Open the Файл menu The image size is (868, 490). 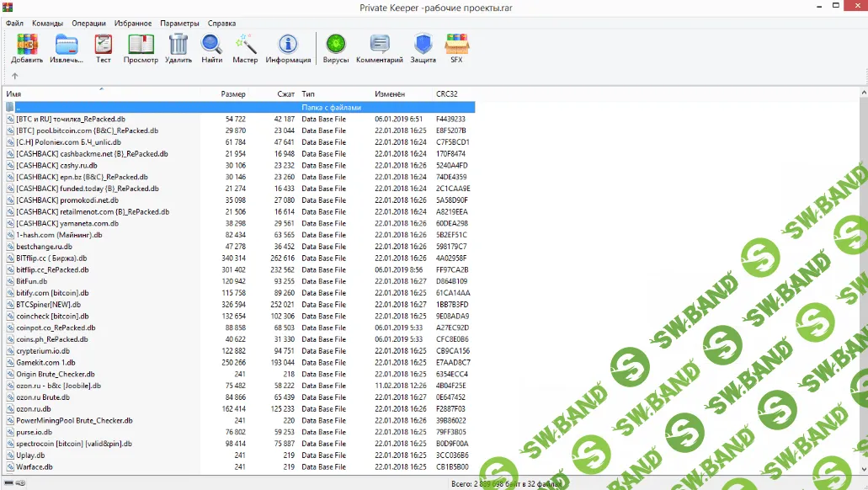point(14,24)
